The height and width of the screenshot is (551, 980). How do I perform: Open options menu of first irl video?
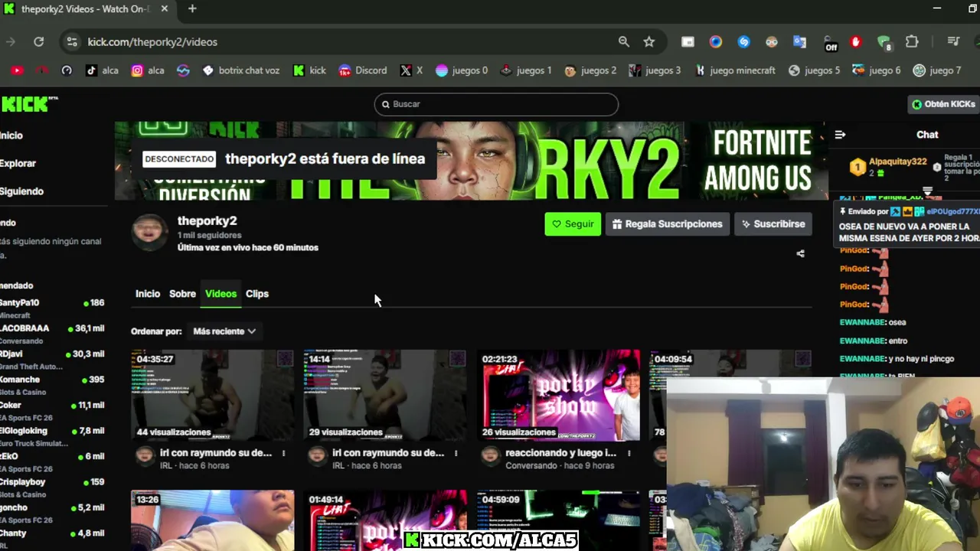tap(283, 453)
